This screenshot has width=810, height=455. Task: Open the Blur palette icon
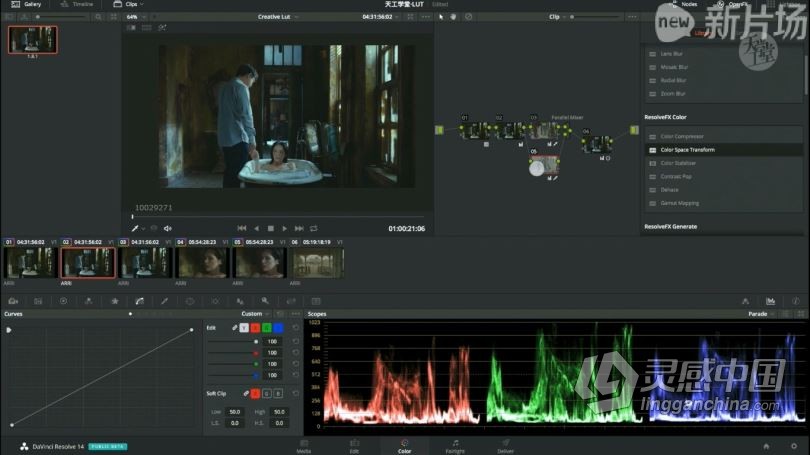[x=240, y=301]
